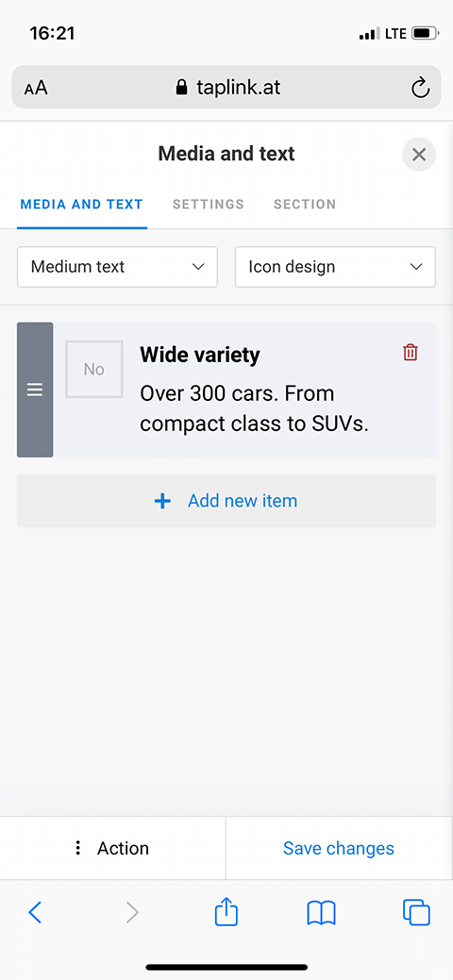
Task: Reload the page with refresh icon
Action: (421, 88)
